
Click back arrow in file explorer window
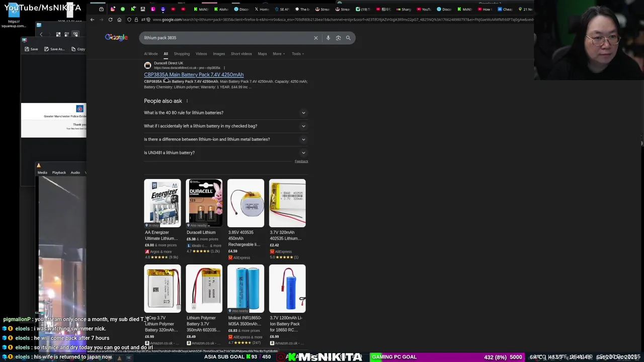[41, 34]
